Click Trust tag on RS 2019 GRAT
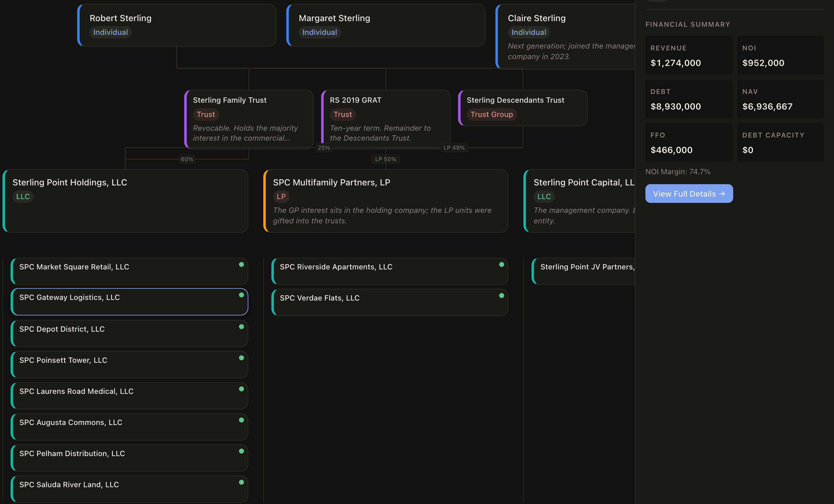The width and height of the screenshot is (834, 504). click(343, 114)
